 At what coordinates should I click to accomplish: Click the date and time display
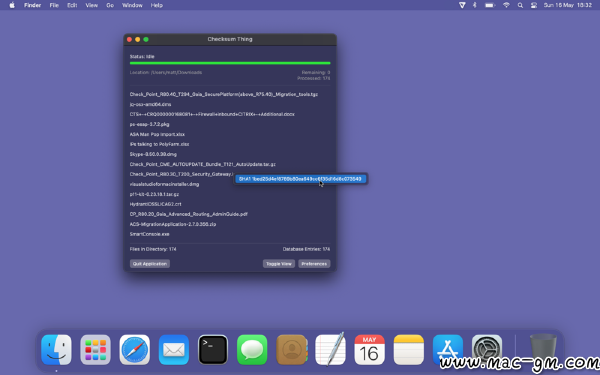[567, 5]
